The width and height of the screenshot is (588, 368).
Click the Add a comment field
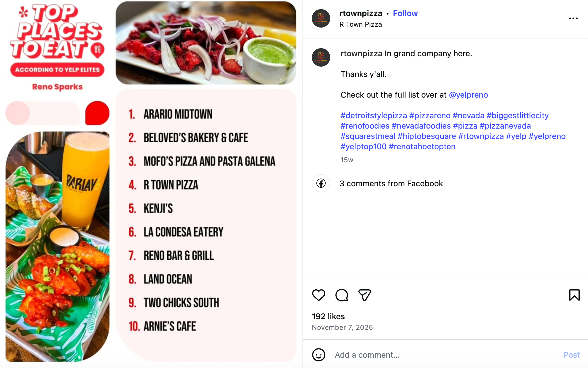coord(402,355)
